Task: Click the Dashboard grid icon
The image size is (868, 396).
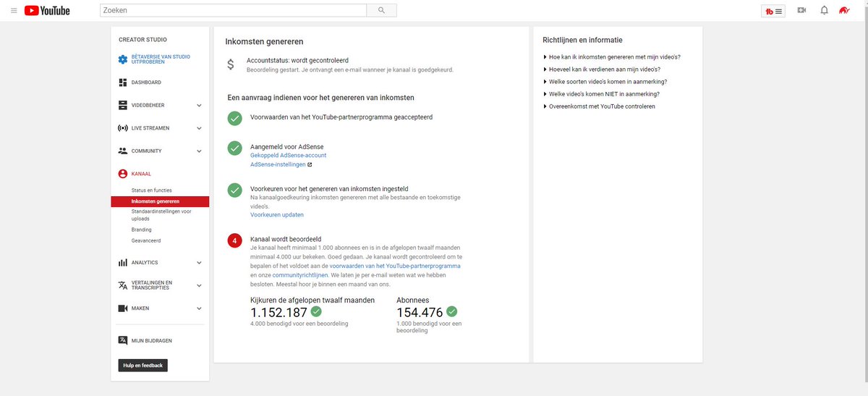Action: coord(122,83)
